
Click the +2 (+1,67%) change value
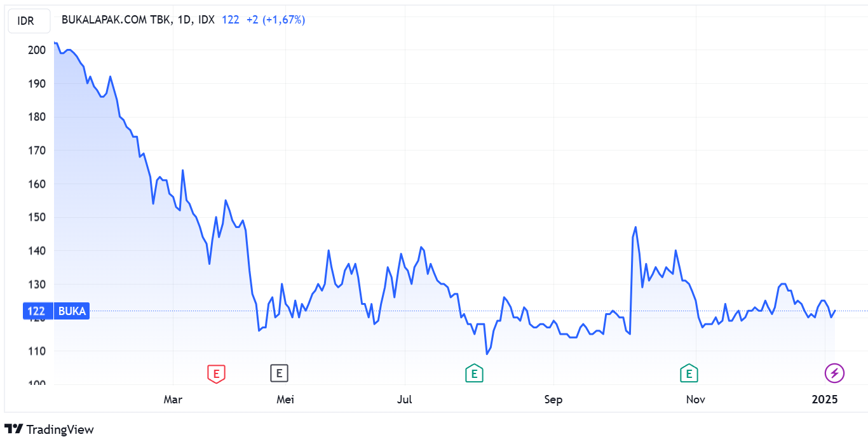(x=276, y=20)
